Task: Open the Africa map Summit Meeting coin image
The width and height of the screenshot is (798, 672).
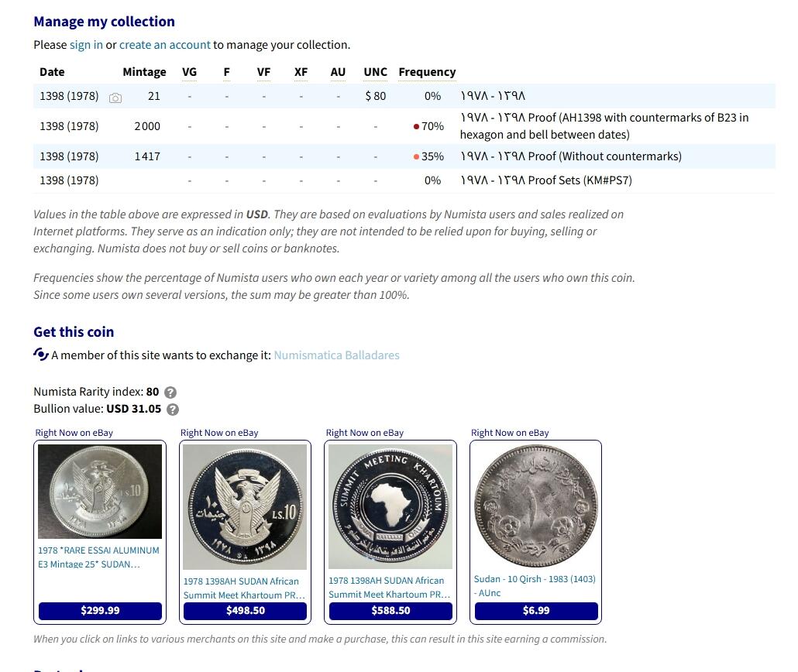Action: pyautogui.click(x=390, y=506)
